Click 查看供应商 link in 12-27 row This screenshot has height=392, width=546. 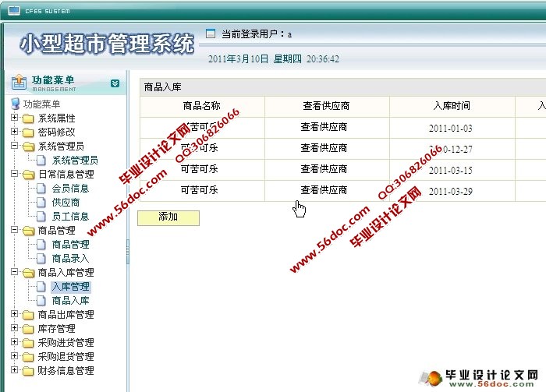pyautogui.click(x=324, y=148)
